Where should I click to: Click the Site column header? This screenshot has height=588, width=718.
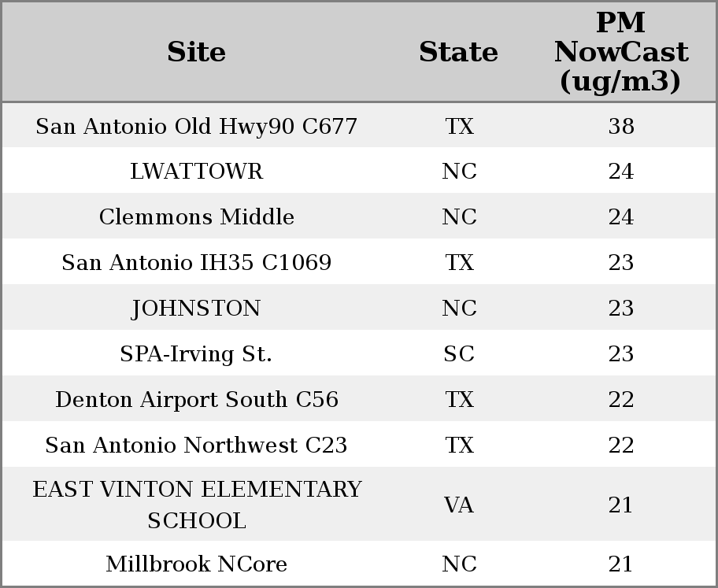tap(196, 53)
